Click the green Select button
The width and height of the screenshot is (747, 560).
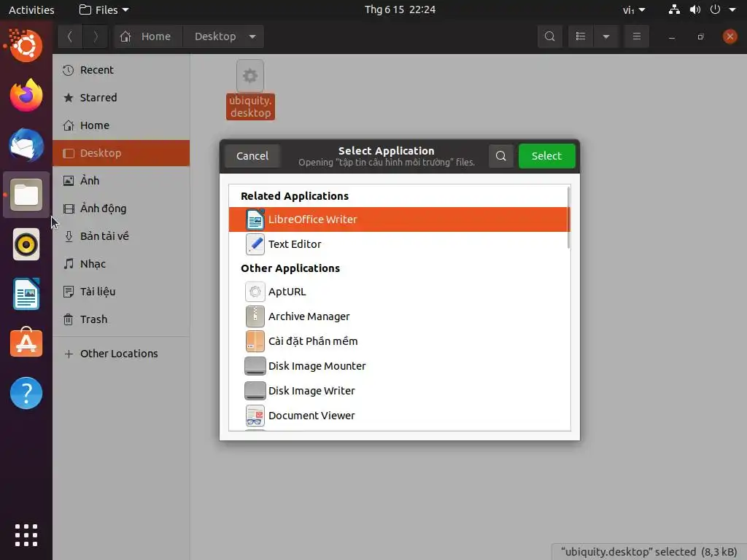click(546, 156)
